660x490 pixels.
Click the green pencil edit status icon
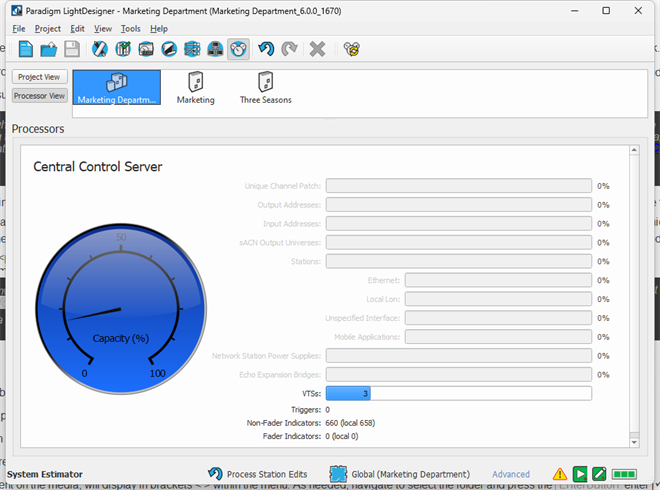[x=599, y=474]
